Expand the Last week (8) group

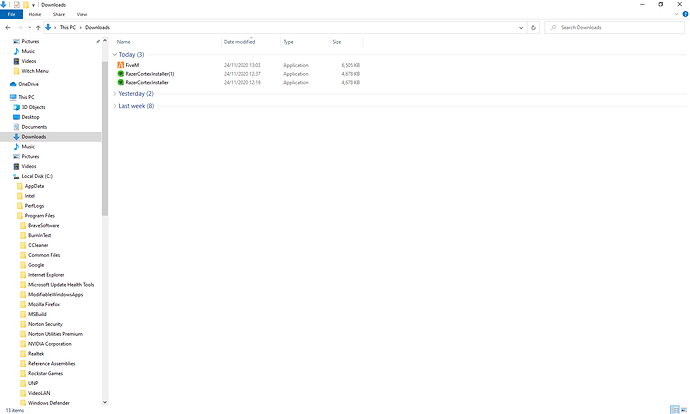pos(115,106)
